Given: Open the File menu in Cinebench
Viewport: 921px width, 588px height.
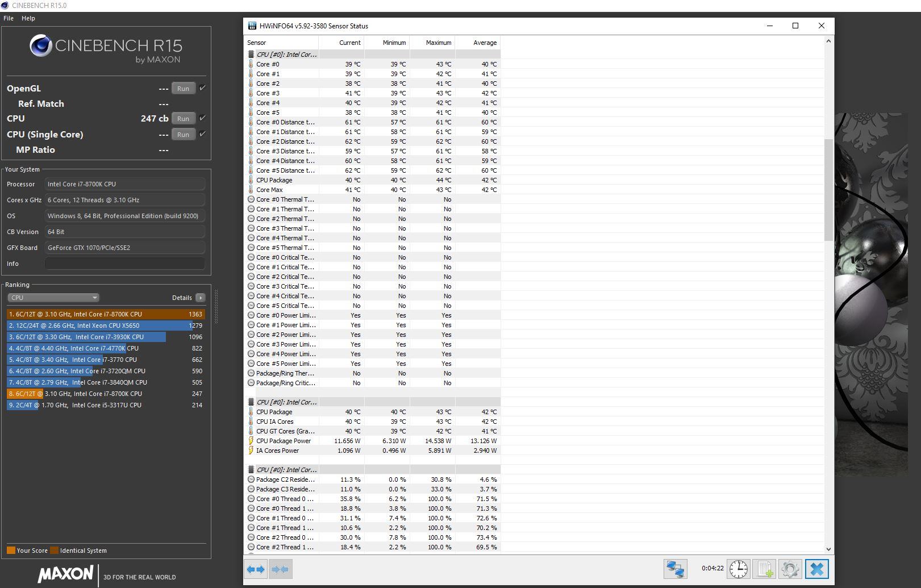Looking at the screenshot, I should [x=9, y=18].
